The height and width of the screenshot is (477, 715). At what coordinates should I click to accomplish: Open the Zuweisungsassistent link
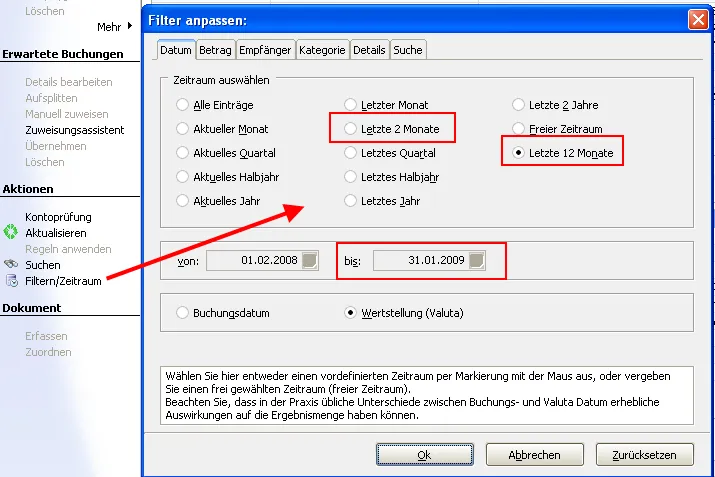(75, 130)
